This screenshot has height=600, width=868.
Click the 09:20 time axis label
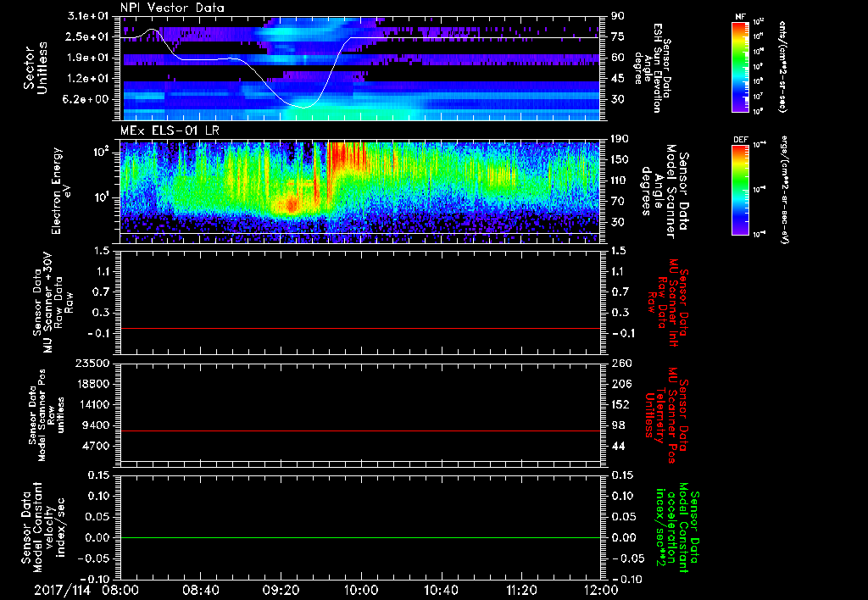[x=281, y=589]
